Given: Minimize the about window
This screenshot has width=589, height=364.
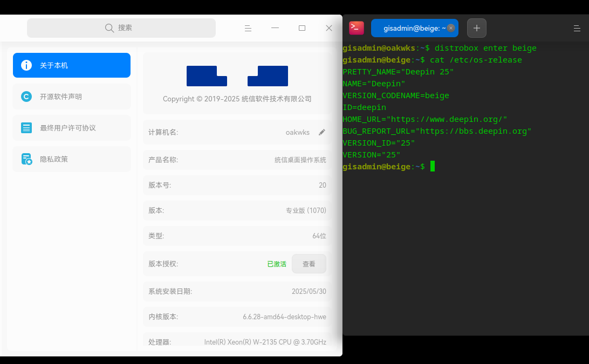Looking at the screenshot, I should pyautogui.click(x=275, y=28).
